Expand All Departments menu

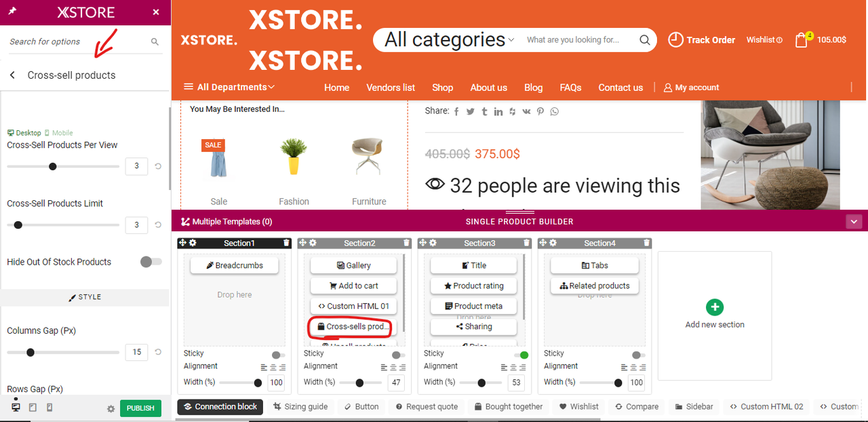pos(229,87)
